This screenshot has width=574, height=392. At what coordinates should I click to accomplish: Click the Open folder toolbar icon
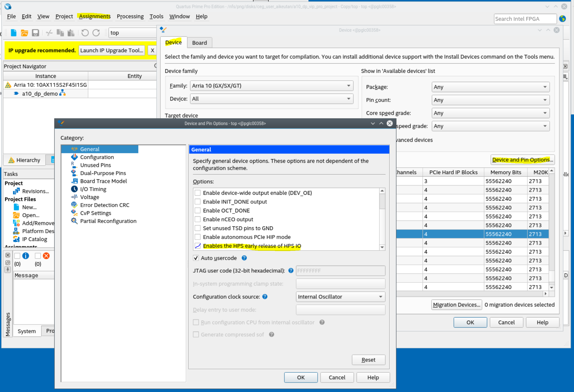pyautogui.click(x=24, y=33)
